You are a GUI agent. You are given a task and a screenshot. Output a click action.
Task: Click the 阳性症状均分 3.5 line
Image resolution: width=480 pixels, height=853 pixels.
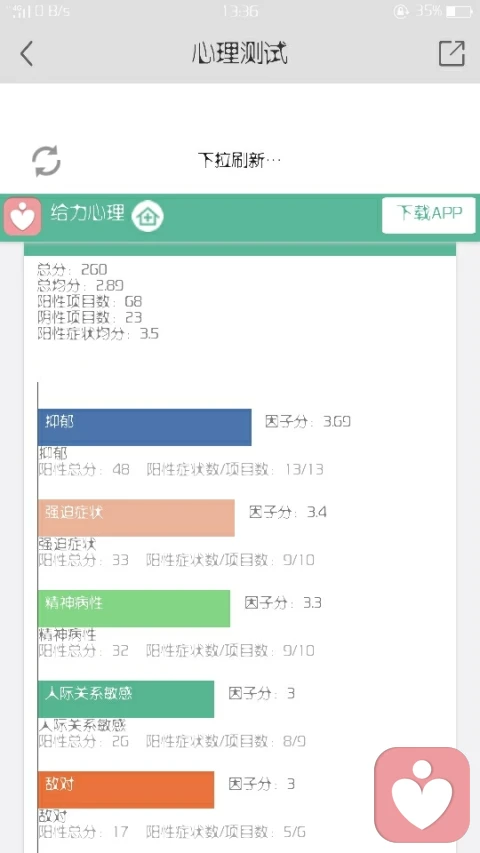click(x=98, y=334)
